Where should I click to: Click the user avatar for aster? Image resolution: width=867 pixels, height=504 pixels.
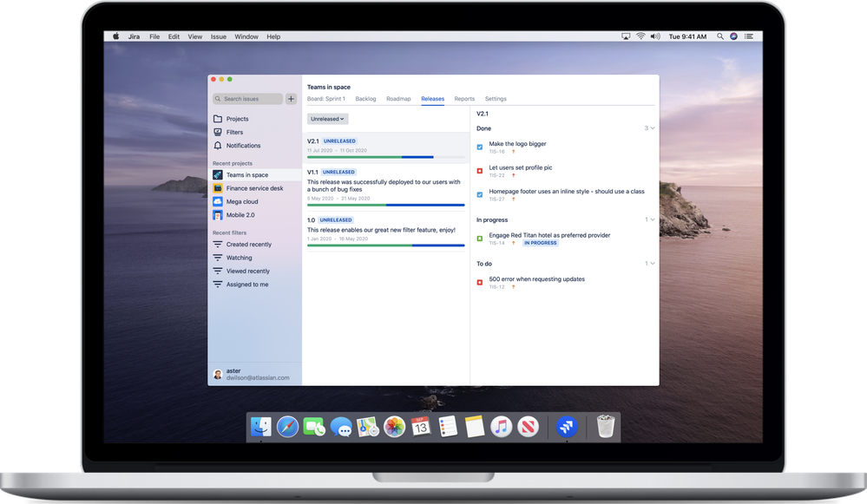(218, 375)
